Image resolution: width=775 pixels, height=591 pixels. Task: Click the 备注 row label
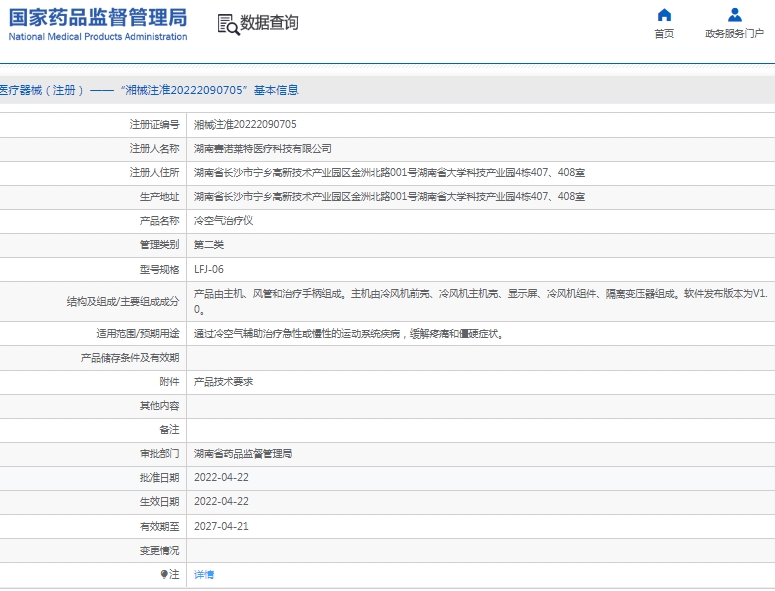point(169,429)
